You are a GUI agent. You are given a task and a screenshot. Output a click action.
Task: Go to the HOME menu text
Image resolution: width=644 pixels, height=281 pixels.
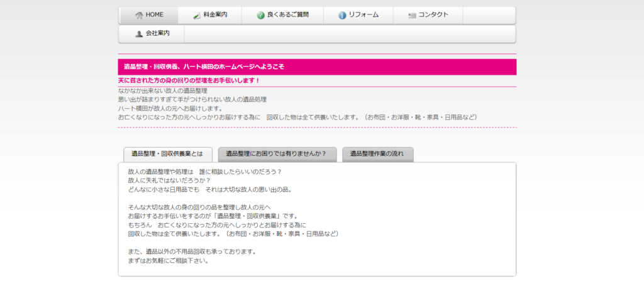pyautogui.click(x=154, y=15)
